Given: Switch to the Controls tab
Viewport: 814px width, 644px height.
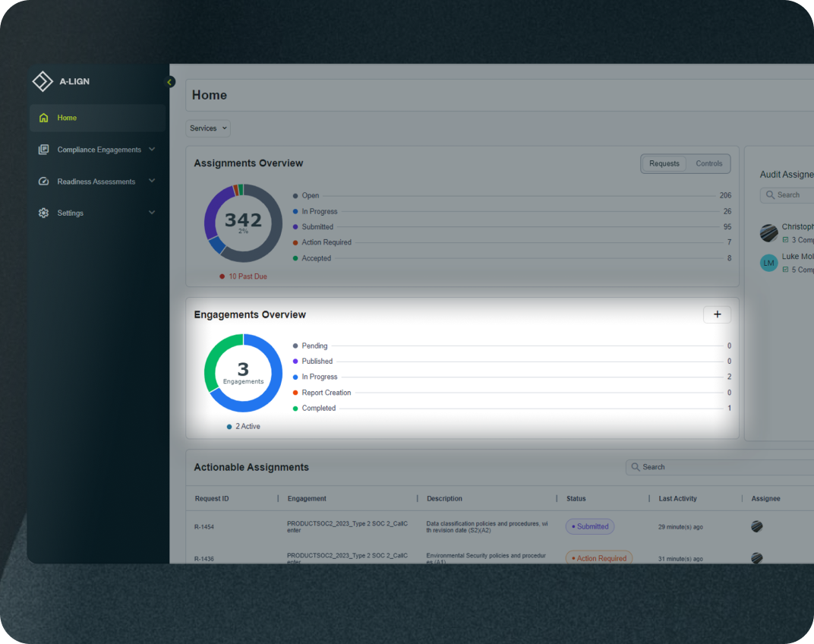Looking at the screenshot, I should pyautogui.click(x=708, y=163).
